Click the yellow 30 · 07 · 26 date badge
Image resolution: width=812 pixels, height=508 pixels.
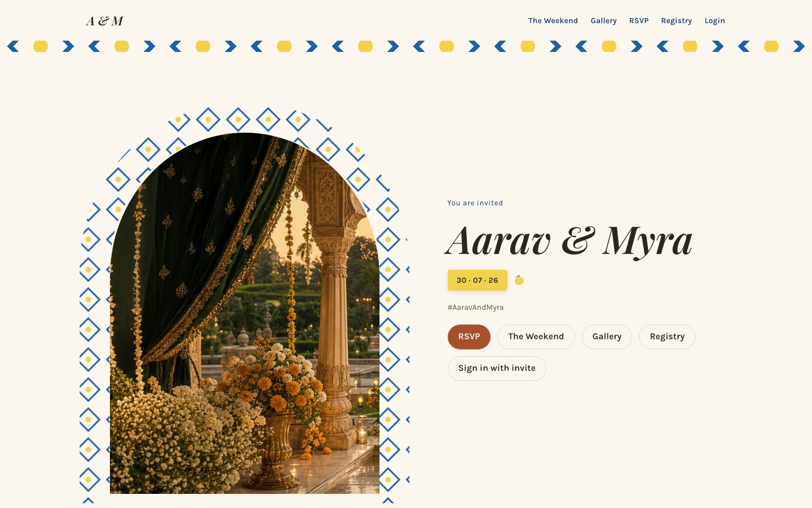(478, 281)
